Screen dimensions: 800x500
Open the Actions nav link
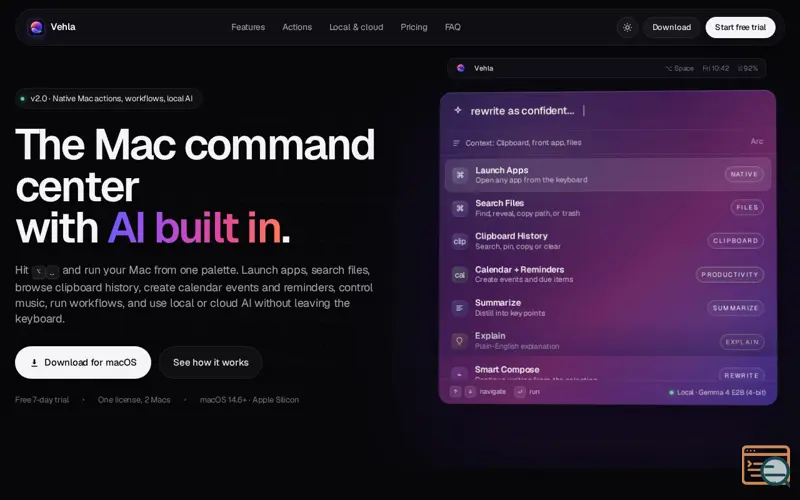[297, 27]
